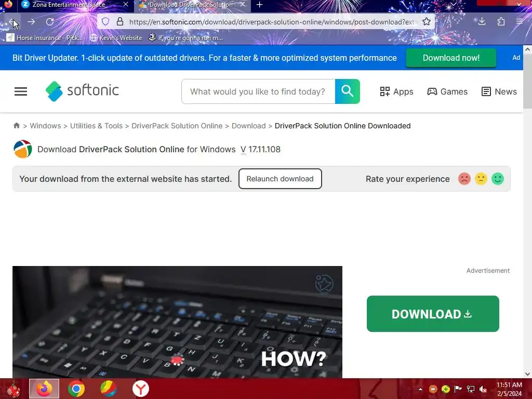Click the green DOWNLOAD advertisement button
The image size is (532, 399).
[x=433, y=314]
